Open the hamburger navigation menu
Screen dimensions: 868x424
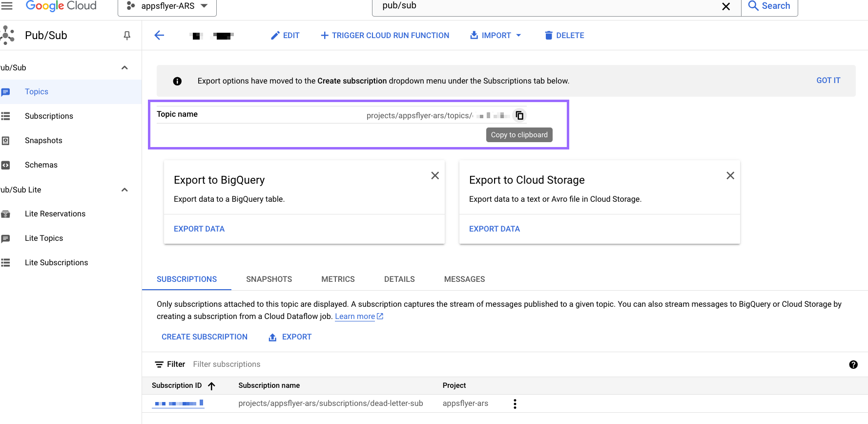pyautogui.click(x=7, y=6)
